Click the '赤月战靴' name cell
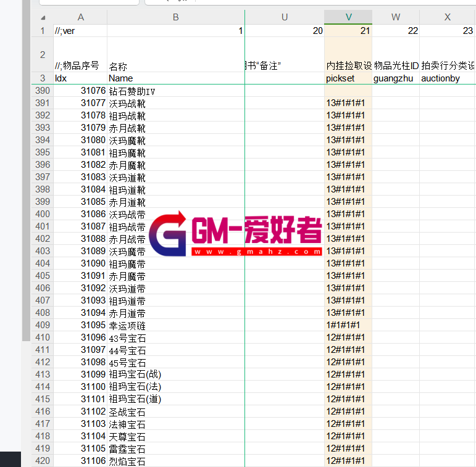476x467 pixels. point(176,128)
